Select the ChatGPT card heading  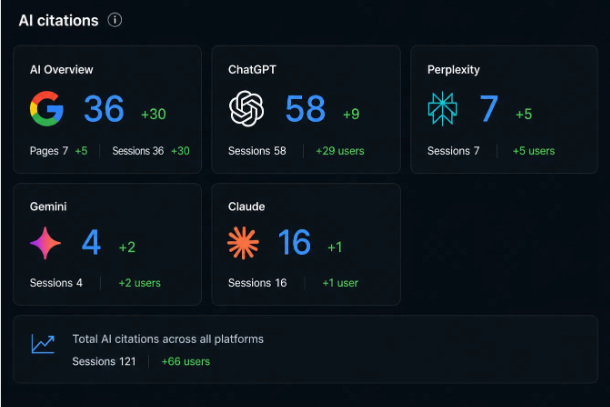252,70
